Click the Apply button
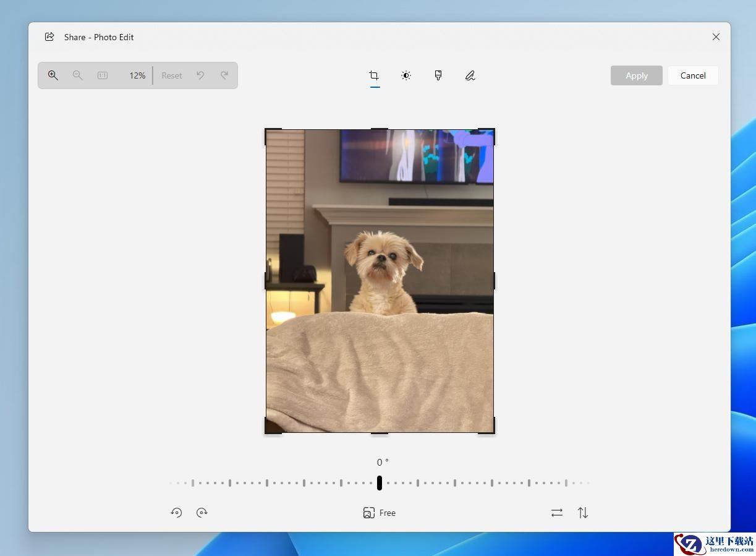The width and height of the screenshot is (756, 556). 637,75
